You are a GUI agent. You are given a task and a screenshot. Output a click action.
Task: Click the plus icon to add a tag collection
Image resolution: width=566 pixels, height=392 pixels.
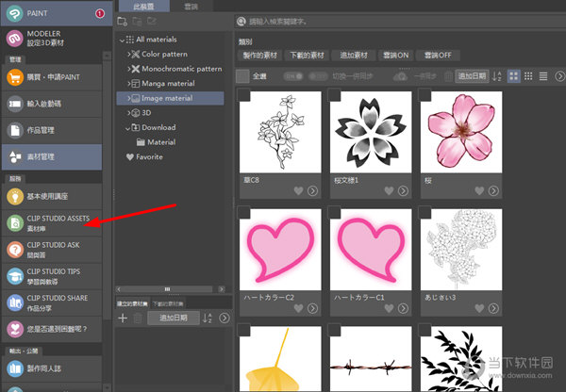(123, 318)
